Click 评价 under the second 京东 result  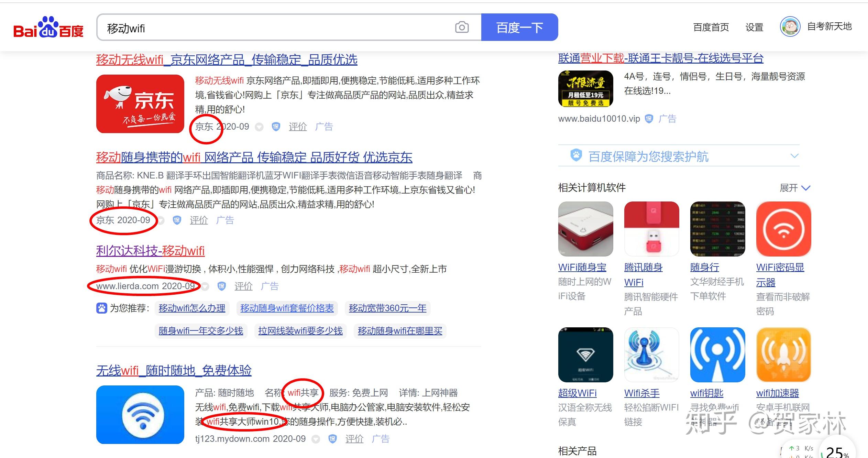point(199,220)
